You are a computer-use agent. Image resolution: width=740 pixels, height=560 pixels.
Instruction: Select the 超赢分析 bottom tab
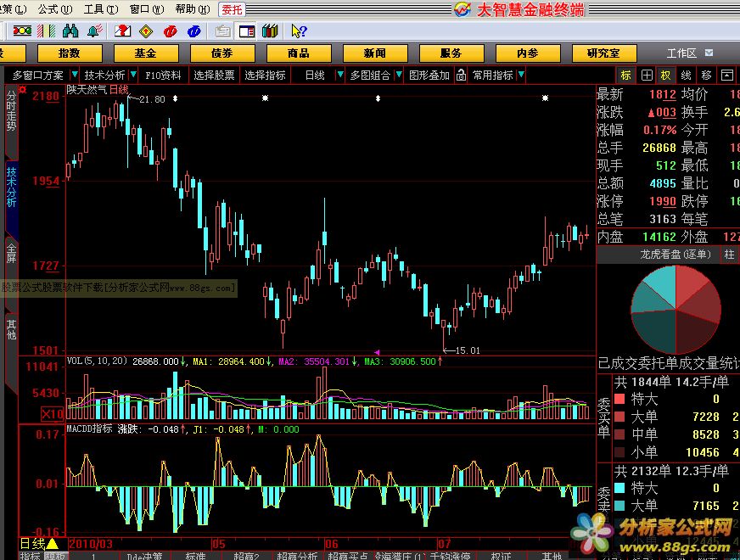click(297, 556)
